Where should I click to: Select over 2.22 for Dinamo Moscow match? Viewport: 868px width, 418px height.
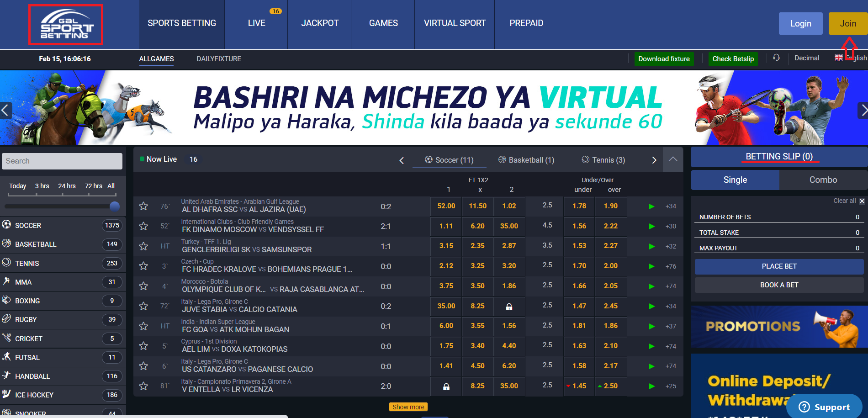pyautogui.click(x=611, y=226)
